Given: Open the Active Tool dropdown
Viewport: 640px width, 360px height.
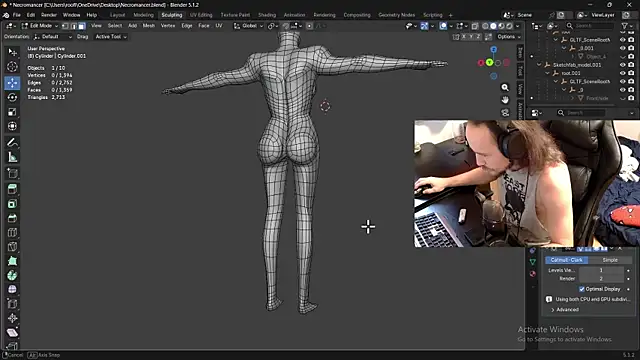Looking at the screenshot, I should click(x=111, y=37).
